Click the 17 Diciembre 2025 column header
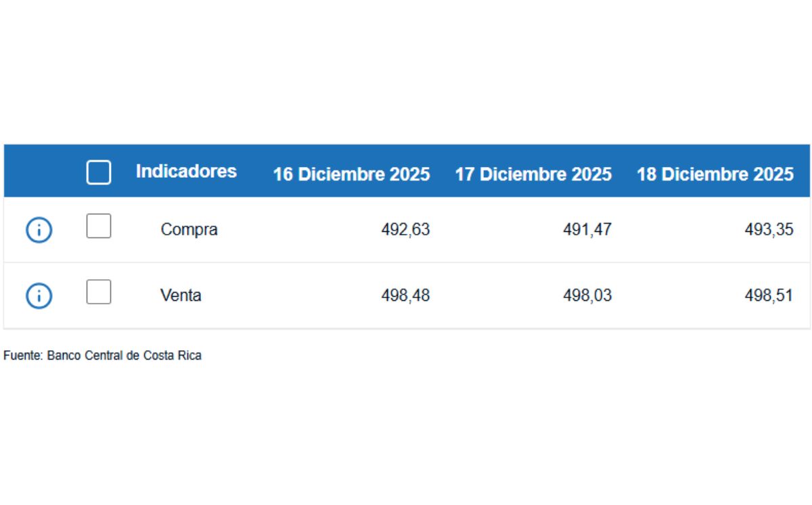812x505 pixels. [534, 174]
